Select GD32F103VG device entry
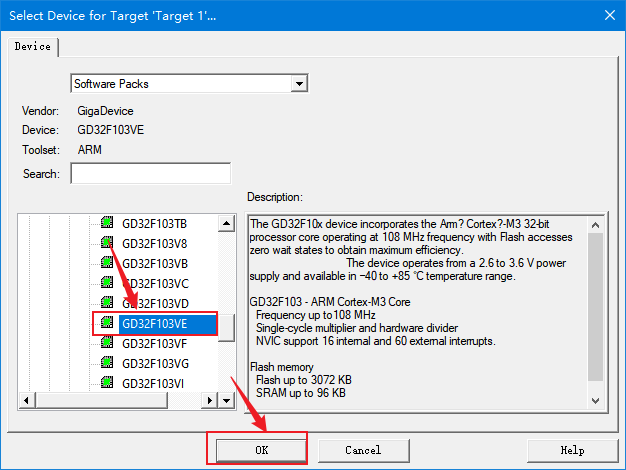 coord(155,363)
